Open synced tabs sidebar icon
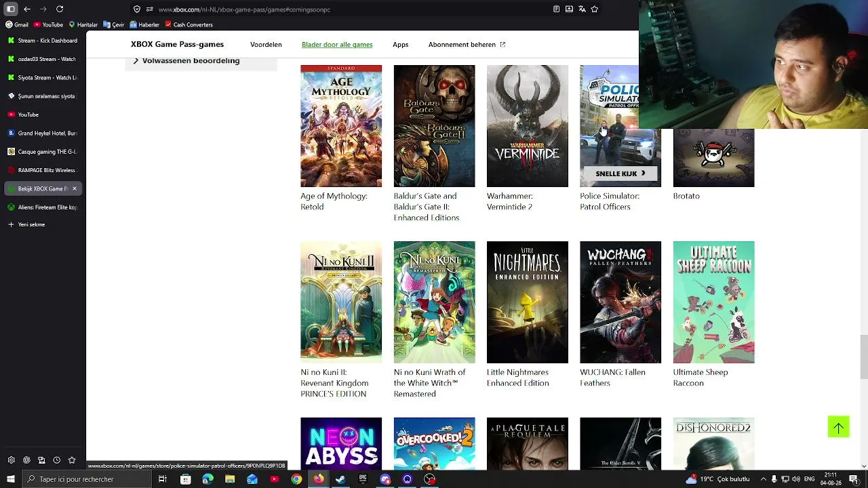The image size is (868, 488). (41, 460)
